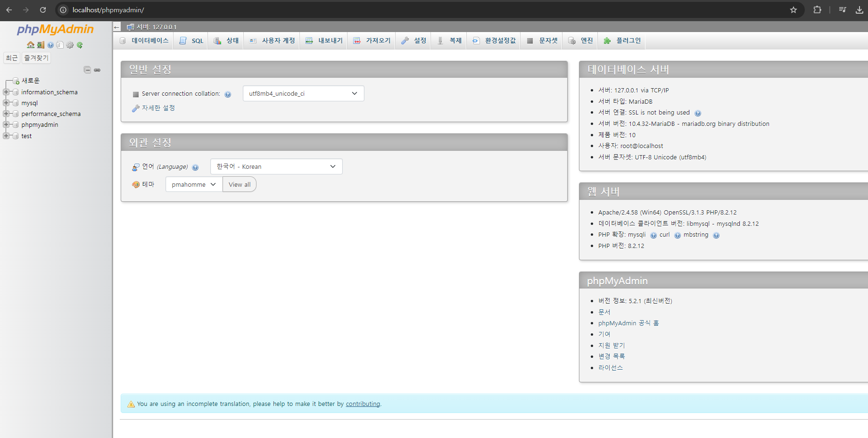Collapse all tree nodes using minus icon
The image size is (868, 438).
87,70
